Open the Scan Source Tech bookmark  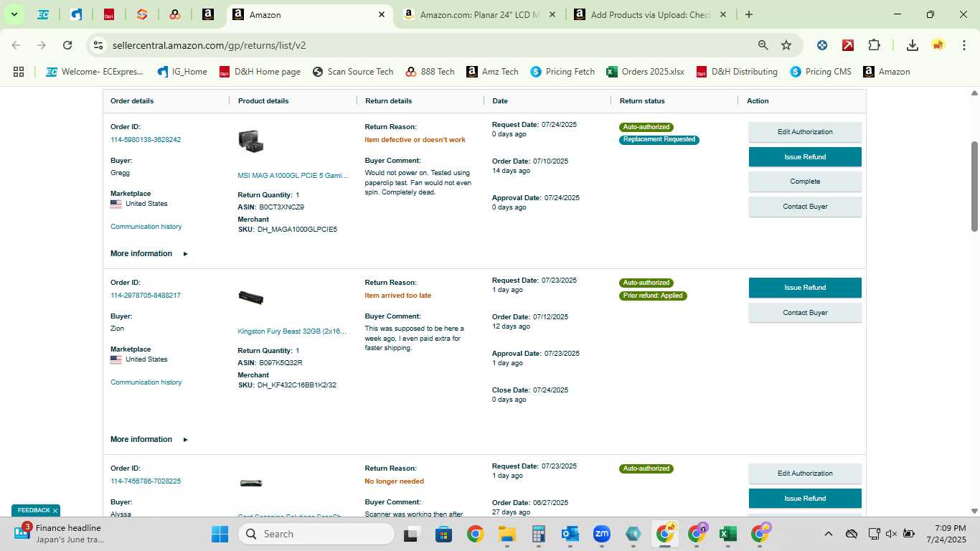[x=352, y=72]
